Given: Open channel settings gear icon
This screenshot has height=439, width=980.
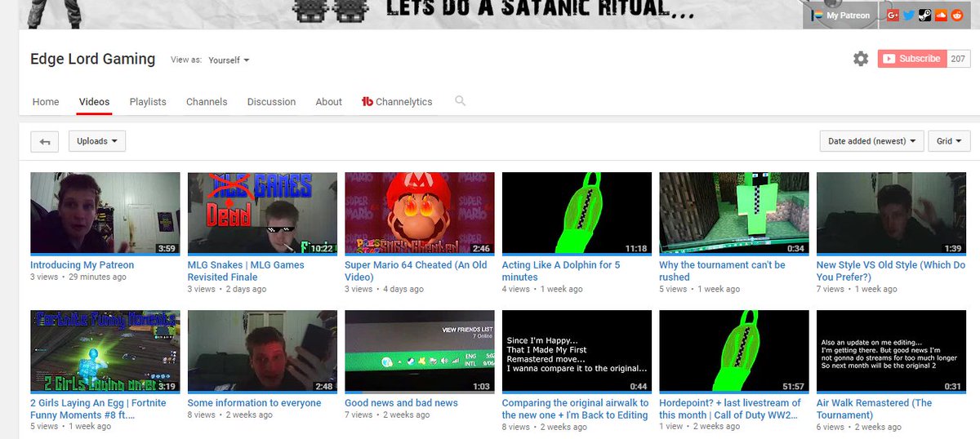Looking at the screenshot, I should click(x=861, y=59).
